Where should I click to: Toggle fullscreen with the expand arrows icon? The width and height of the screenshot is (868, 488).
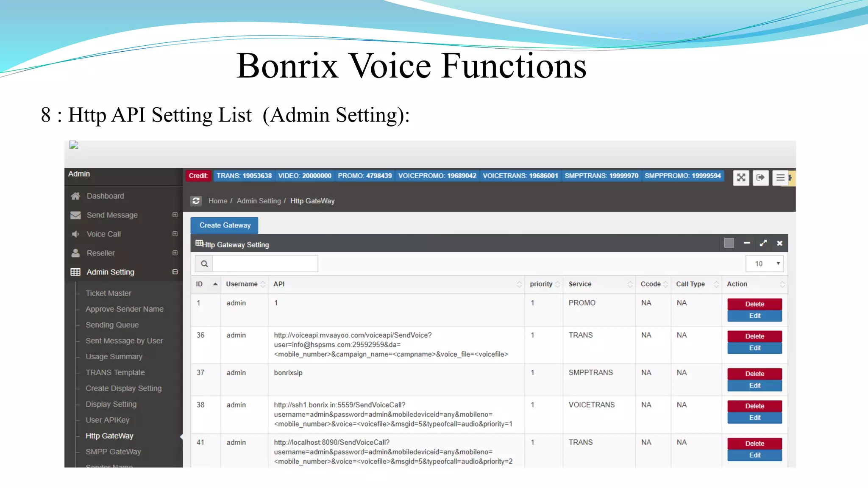[x=741, y=177]
